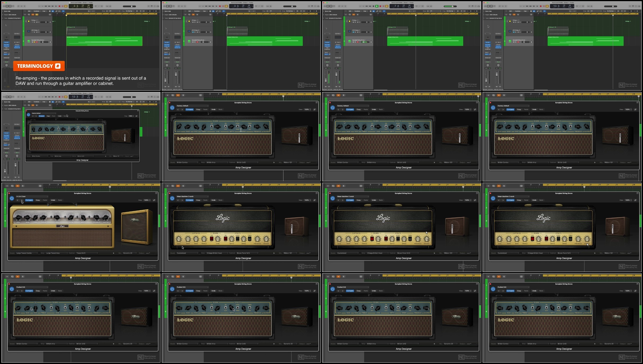
Task: Flip SYNC/FREE switch on the tweed amp
Action: (x=77, y=217)
